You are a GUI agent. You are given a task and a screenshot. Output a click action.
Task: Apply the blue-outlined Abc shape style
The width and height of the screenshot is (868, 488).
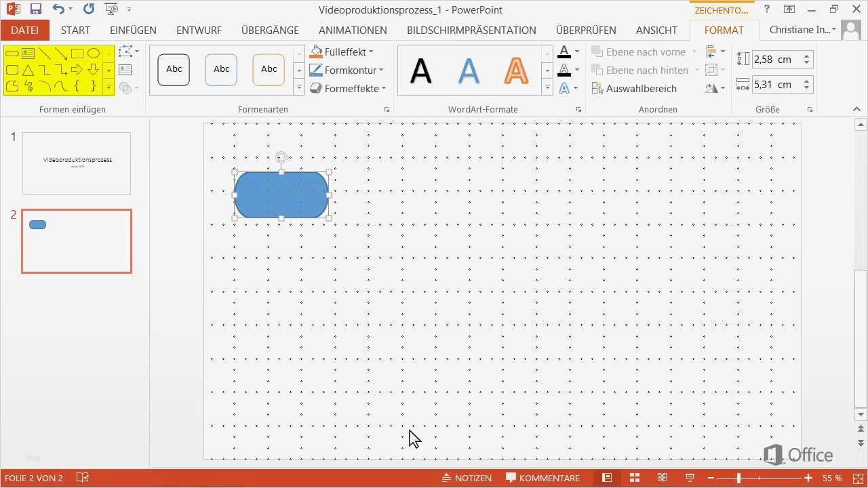pyautogui.click(x=221, y=69)
